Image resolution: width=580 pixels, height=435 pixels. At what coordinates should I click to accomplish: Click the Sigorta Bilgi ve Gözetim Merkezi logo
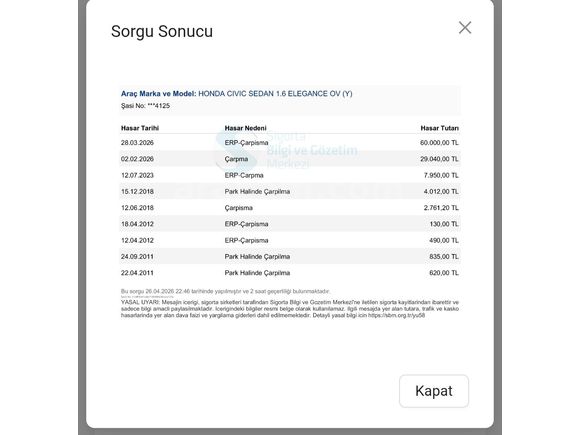coord(287,150)
